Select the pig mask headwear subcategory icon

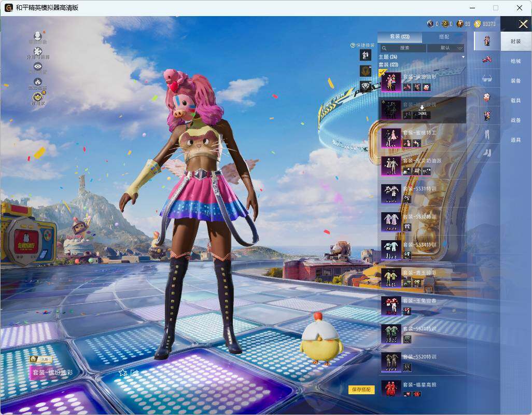(x=487, y=98)
